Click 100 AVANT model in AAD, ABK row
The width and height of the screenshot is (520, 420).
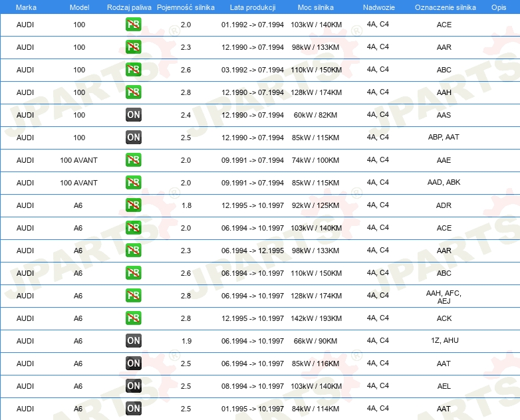(x=78, y=183)
